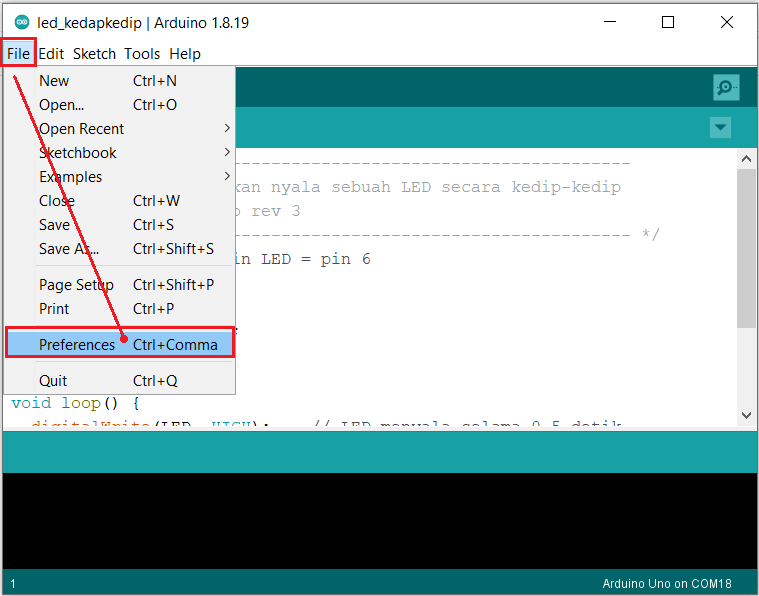Open the Sketch menu

point(94,53)
